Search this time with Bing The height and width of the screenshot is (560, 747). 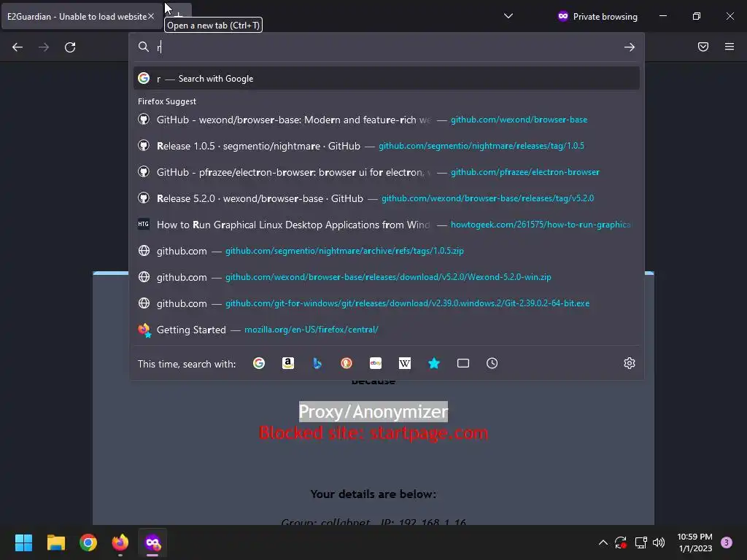pyautogui.click(x=317, y=363)
